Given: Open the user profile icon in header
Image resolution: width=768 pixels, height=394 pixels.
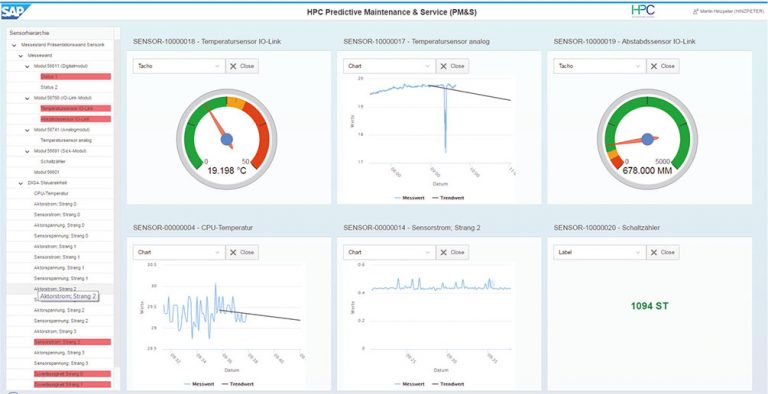Looking at the screenshot, I should tap(695, 11).
